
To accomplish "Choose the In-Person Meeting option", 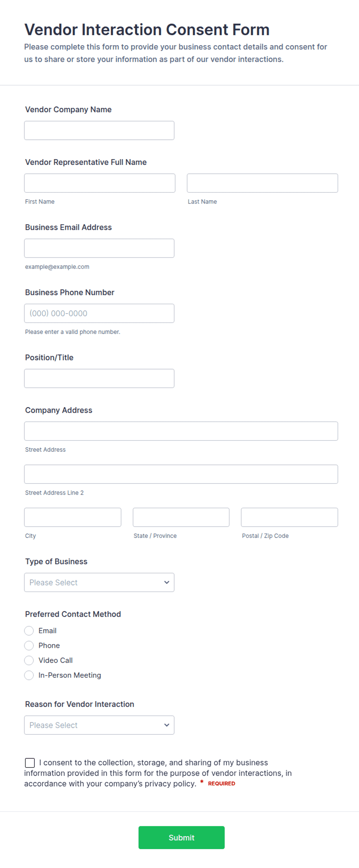I will point(29,675).
